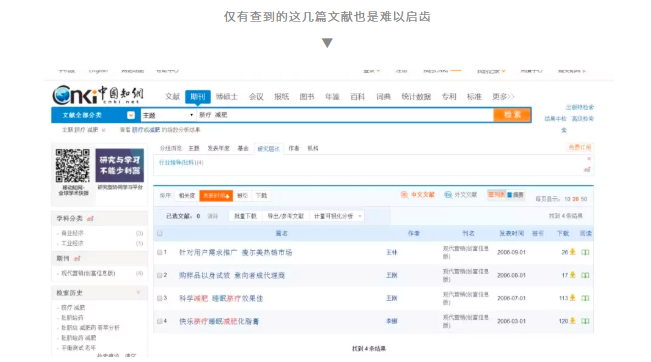Download article '购样品以身试效 意向者成代理商'
651x362 pixels.
click(573, 275)
